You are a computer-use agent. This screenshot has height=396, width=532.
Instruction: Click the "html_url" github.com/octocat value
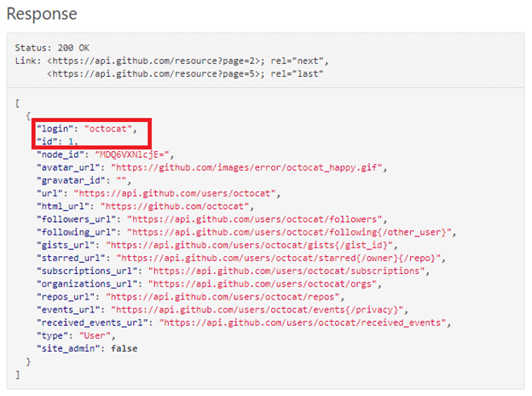pyautogui.click(x=175, y=207)
